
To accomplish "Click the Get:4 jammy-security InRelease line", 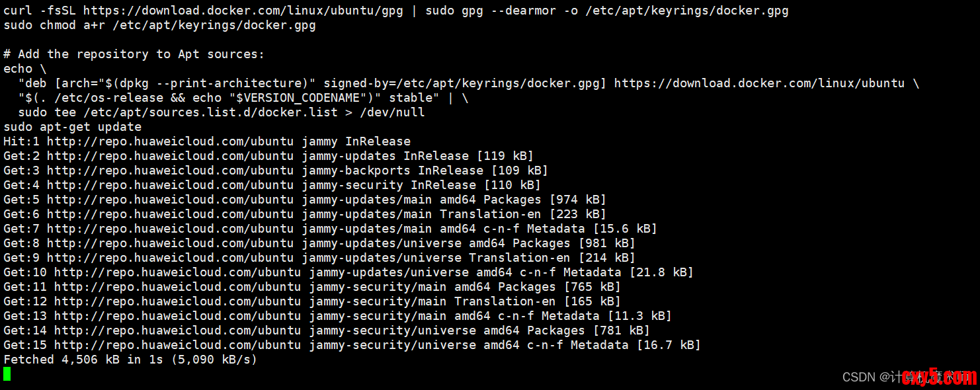I will [272, 185].
